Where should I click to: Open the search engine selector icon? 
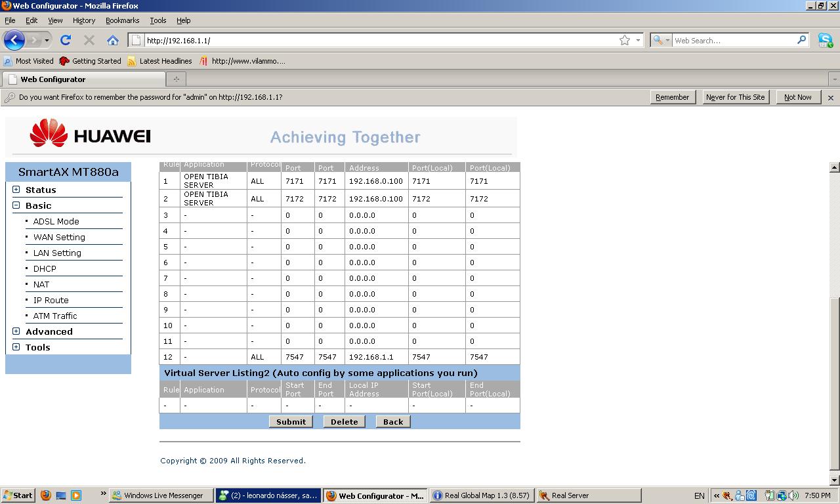click(661, 40)
